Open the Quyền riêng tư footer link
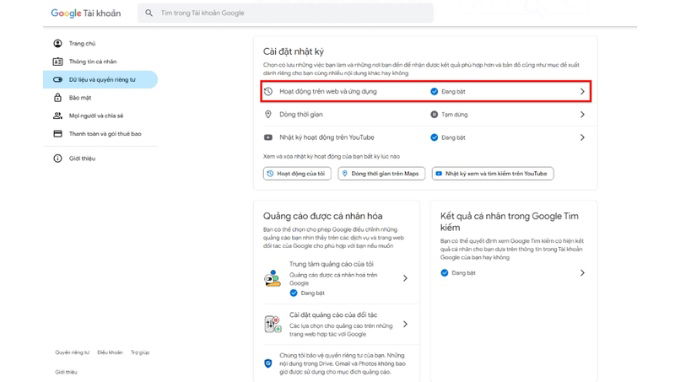 click(72, 353)
